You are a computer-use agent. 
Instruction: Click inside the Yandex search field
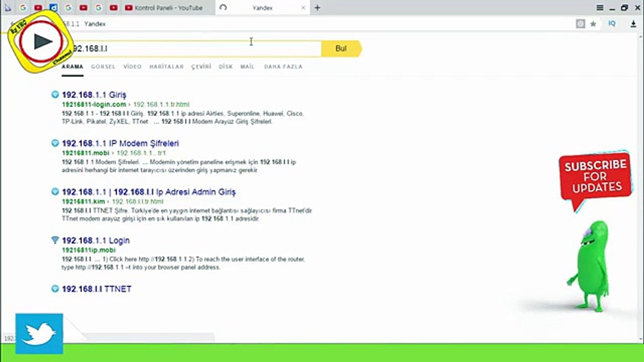coord(195,49)
